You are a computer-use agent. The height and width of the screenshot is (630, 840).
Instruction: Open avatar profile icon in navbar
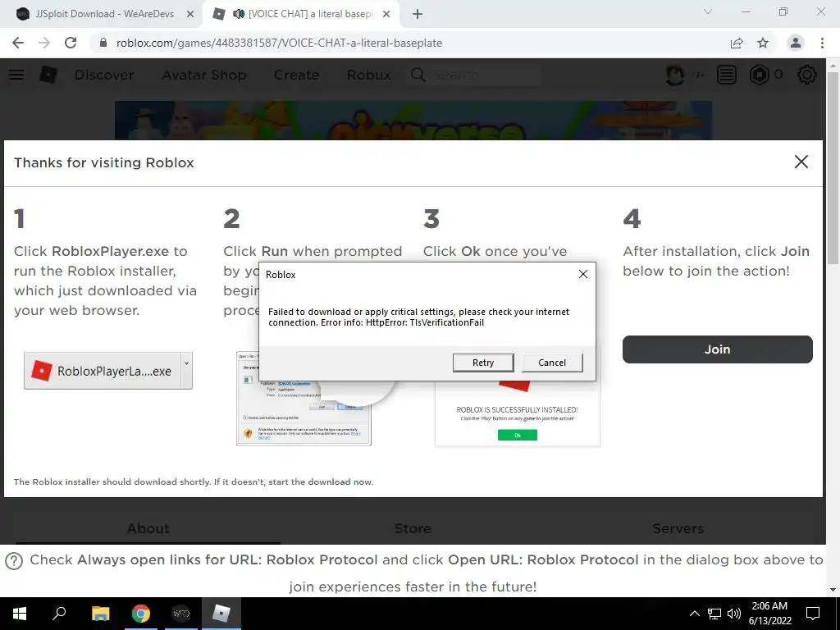[675, 75]
